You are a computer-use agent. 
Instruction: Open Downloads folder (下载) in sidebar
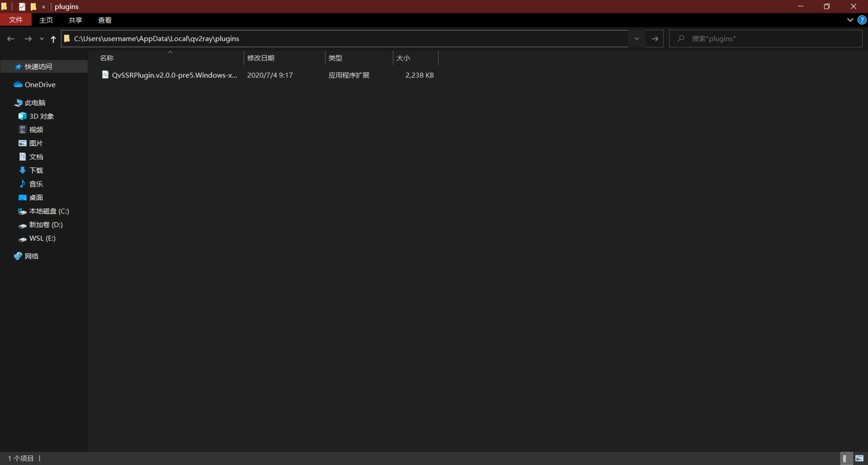coord(36,170)
